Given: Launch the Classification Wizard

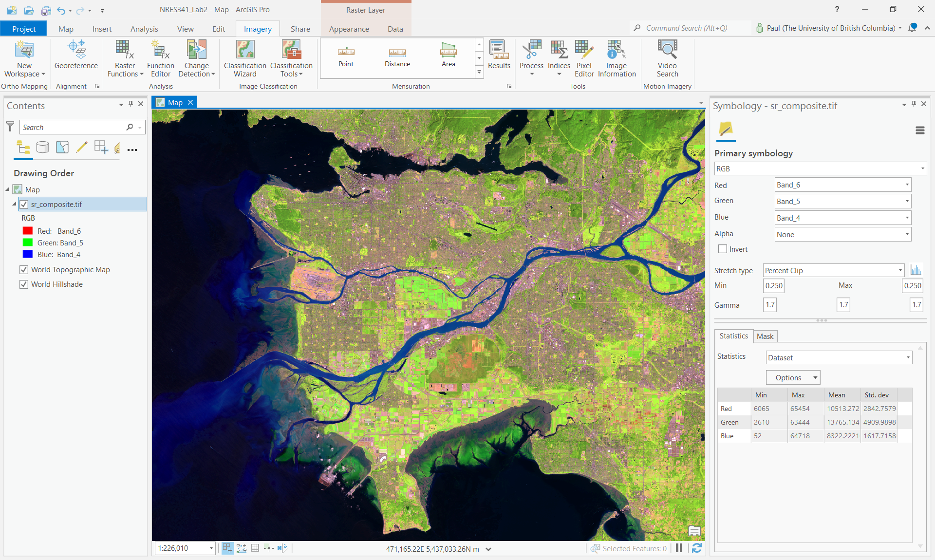Looking at the screenshot, I should click(x=245, y=58).
